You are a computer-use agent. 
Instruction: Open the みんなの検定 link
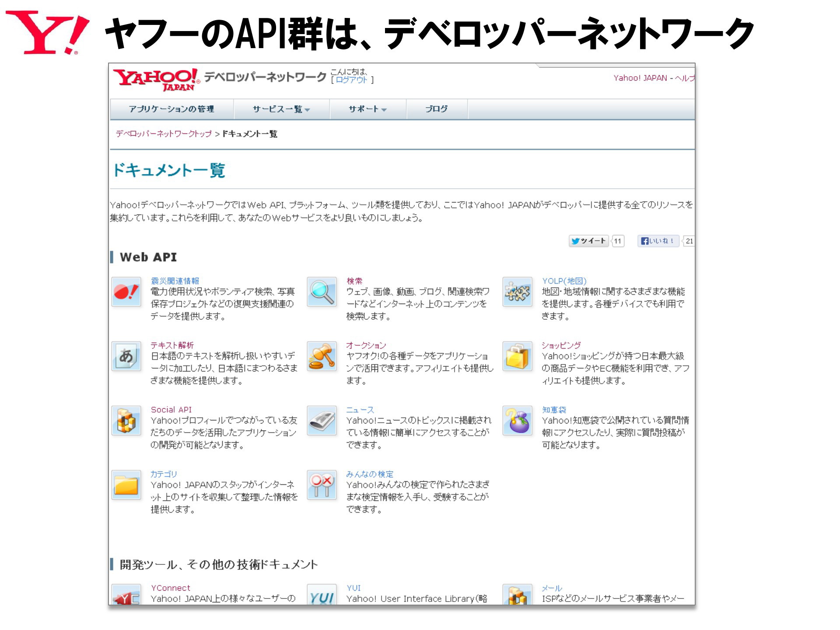pyautogui.click(x=370, y=474)
